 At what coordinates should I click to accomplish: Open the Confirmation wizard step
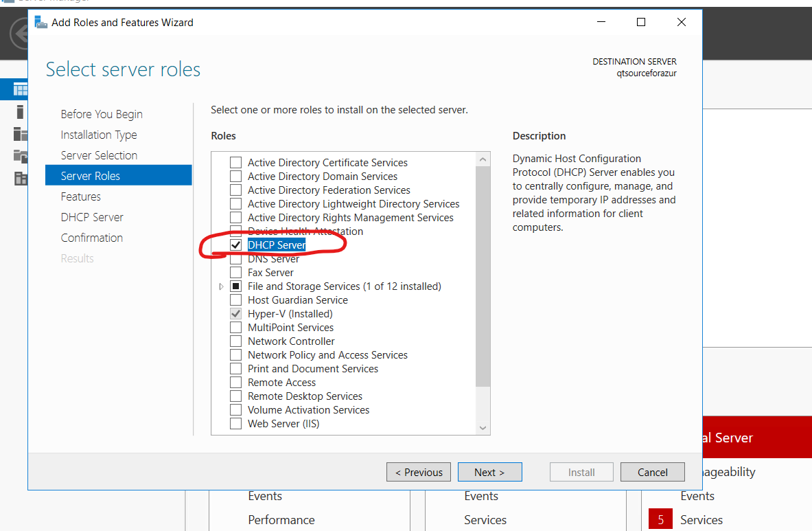point(91,237)
